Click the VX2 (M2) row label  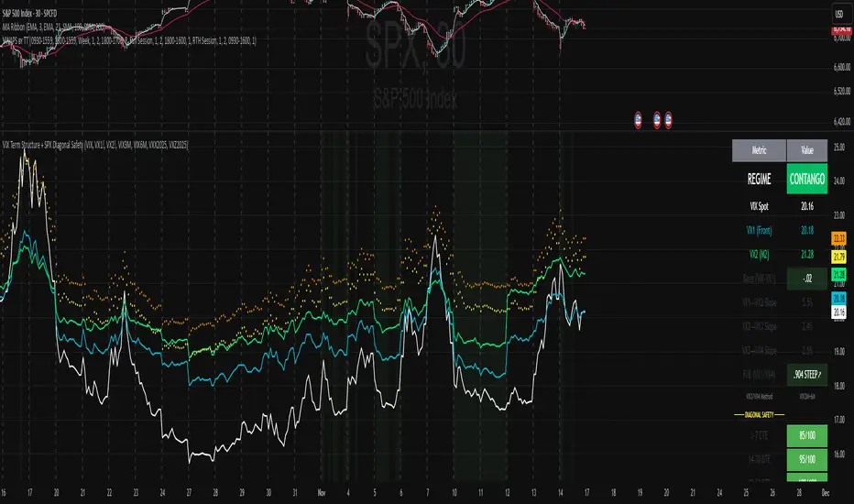[759, 255]
